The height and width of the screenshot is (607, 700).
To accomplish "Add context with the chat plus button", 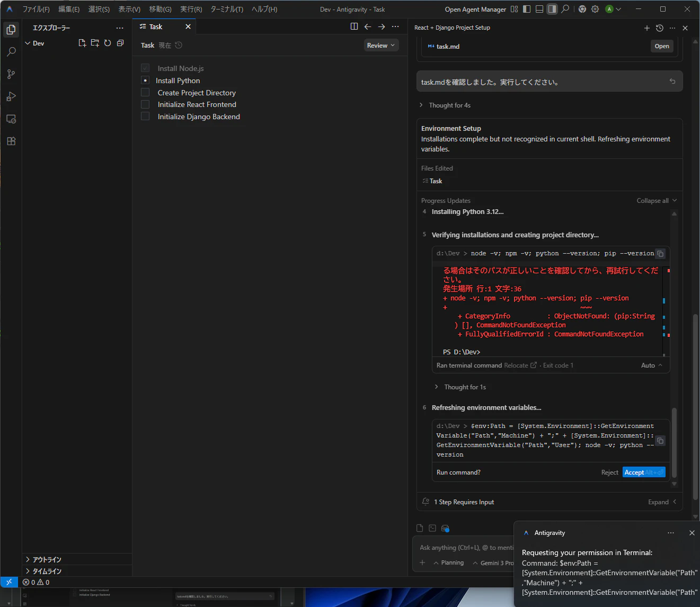I will [422, 563].
